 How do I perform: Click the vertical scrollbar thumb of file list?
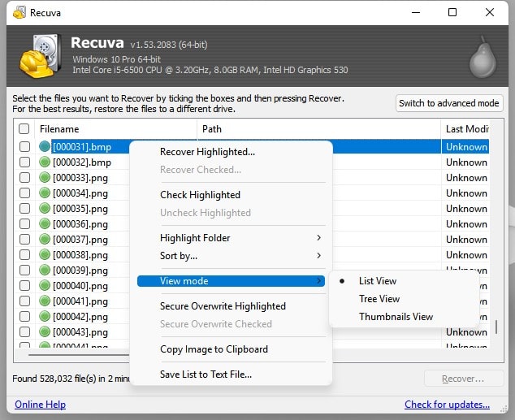[x=496, y=327]
